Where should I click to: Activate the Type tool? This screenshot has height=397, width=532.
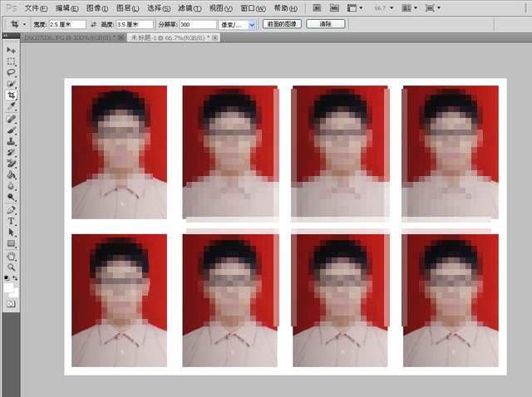(11, 221)
